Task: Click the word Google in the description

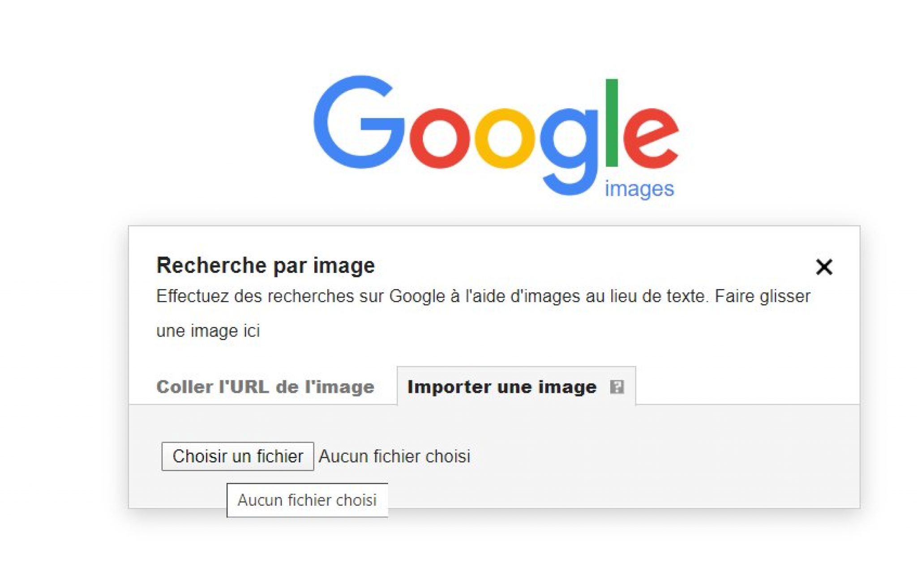Action: pos(417,296)
